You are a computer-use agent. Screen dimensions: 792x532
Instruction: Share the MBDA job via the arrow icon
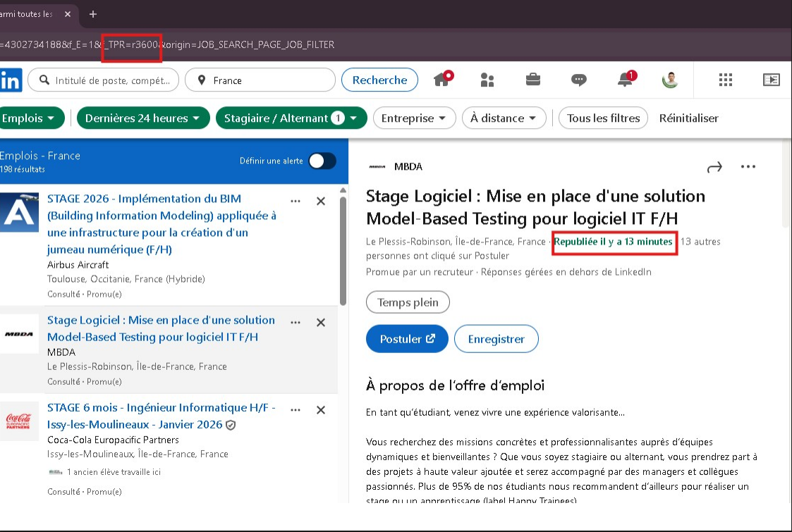coord(714,166)
